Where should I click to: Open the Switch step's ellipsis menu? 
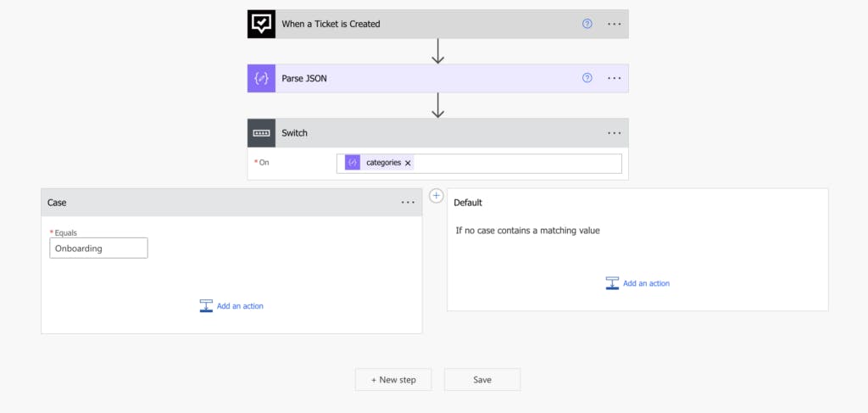click(615, 133)
